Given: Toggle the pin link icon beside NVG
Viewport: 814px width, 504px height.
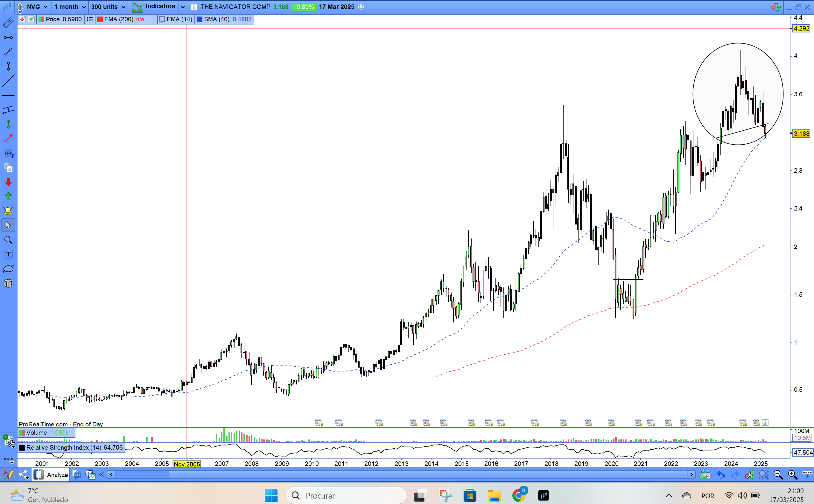Looking at the screenshot, I should coord(20,7).
